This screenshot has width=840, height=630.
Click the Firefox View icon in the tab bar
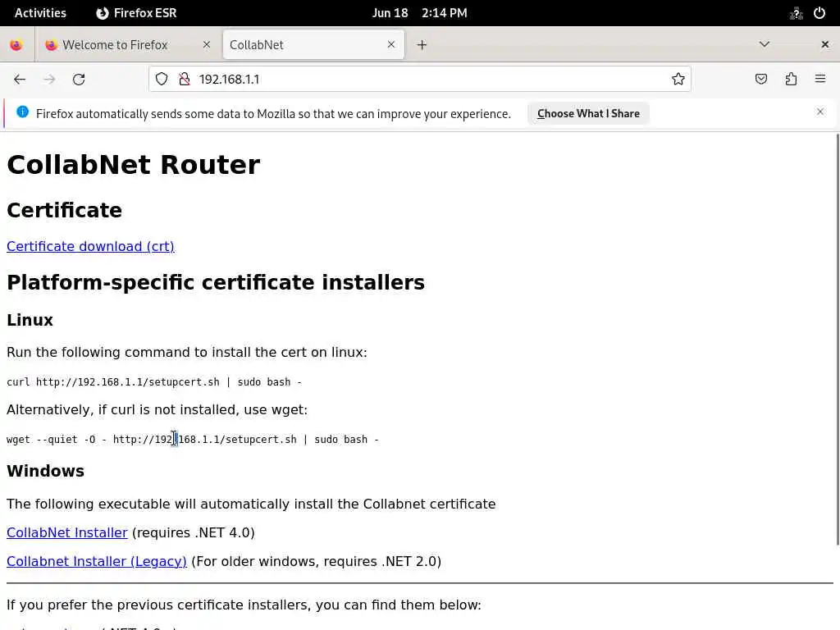pyautogui.click(x=16, y=45)
